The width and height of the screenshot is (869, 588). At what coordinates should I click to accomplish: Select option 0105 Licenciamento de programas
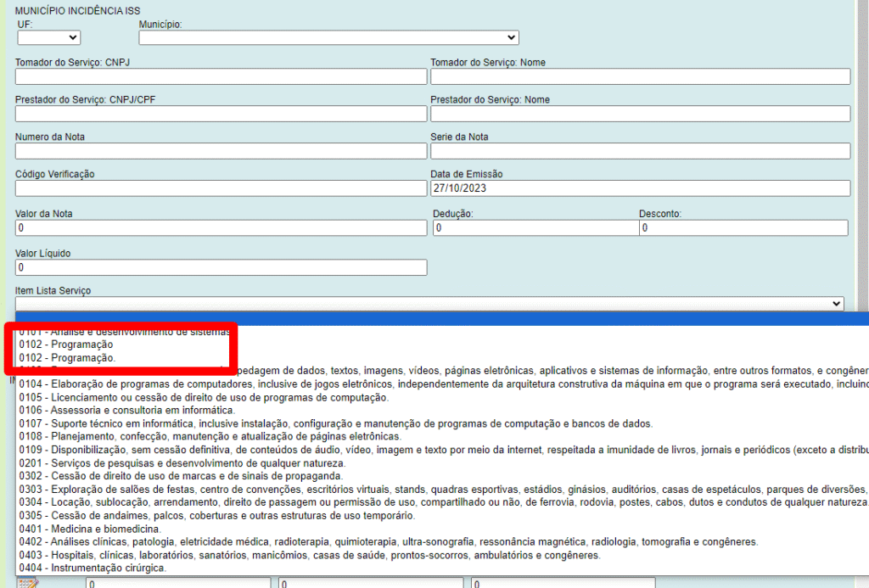pos(204,398)
